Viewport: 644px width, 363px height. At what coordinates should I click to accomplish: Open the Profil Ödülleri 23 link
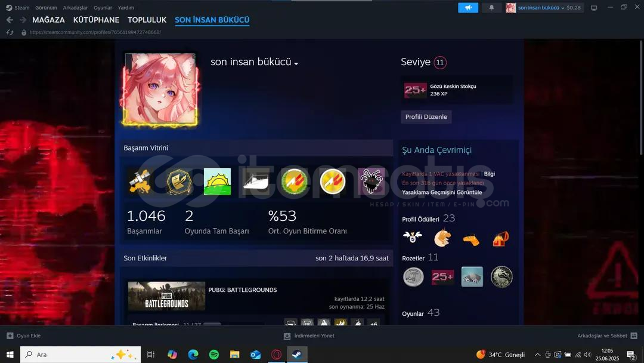[428, 219]
